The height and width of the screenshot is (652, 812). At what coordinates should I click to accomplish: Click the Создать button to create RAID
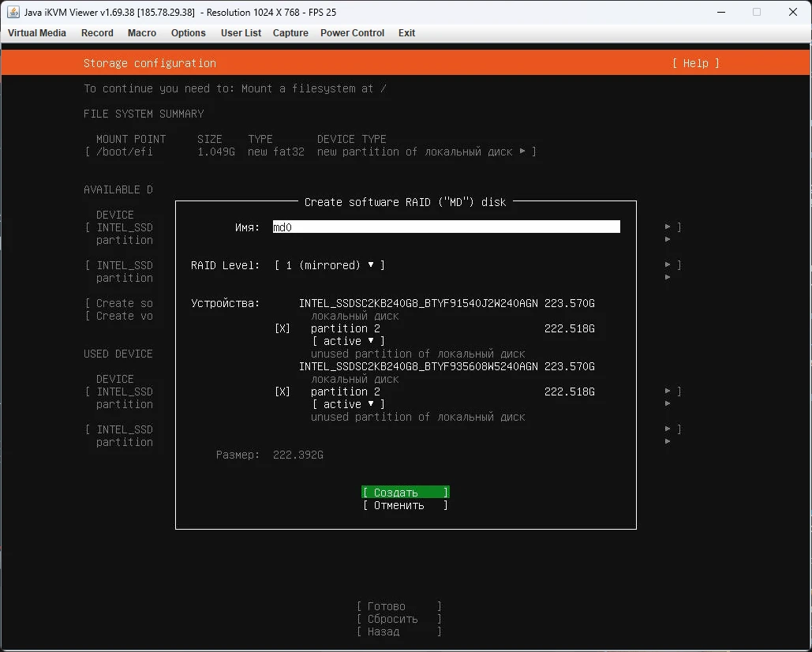405,493
